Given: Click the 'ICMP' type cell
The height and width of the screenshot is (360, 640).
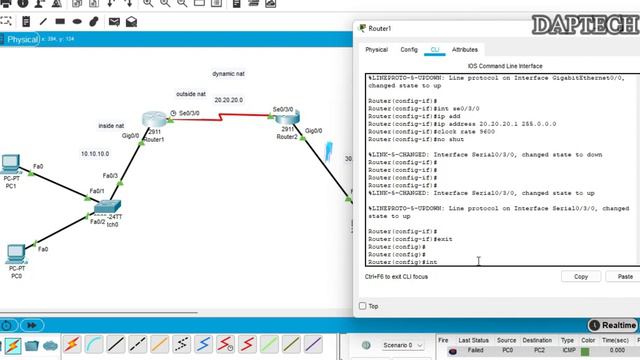Looking at the screenshot, I should coord(569,350).
